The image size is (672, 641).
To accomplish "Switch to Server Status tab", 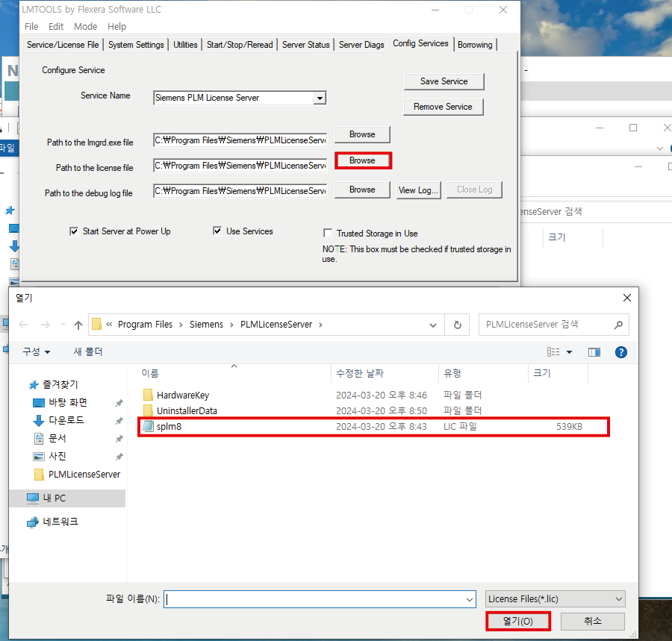I will (x=305, y=45).
